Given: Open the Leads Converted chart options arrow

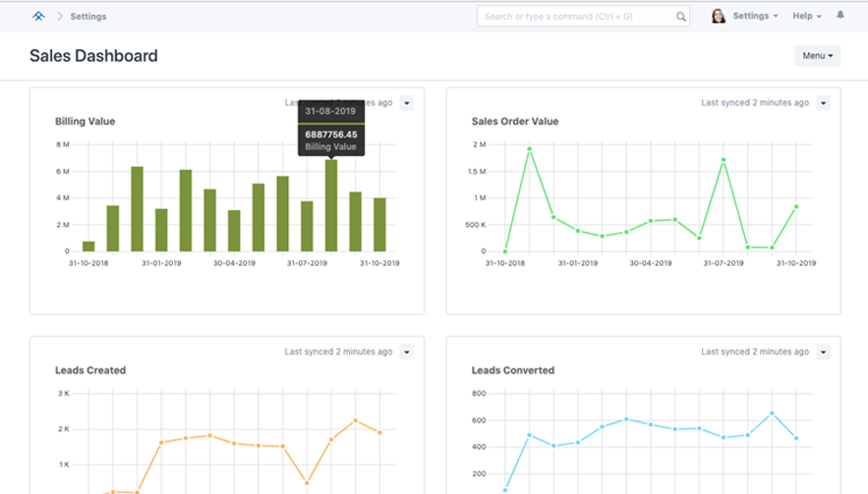Looking at the screenshot, I should pos(824,353).
